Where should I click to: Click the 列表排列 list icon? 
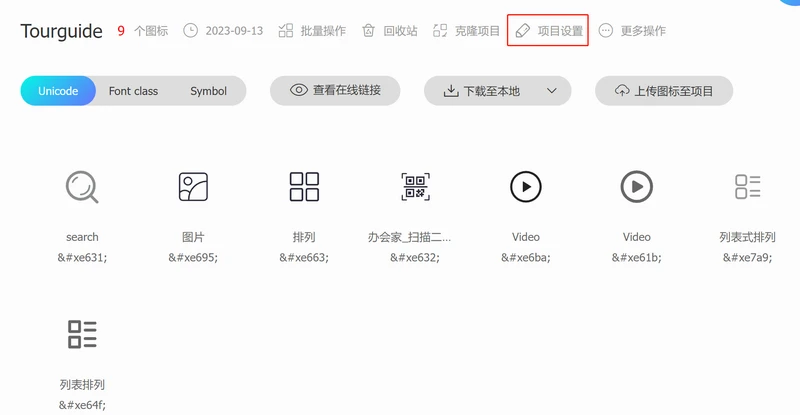82,334
